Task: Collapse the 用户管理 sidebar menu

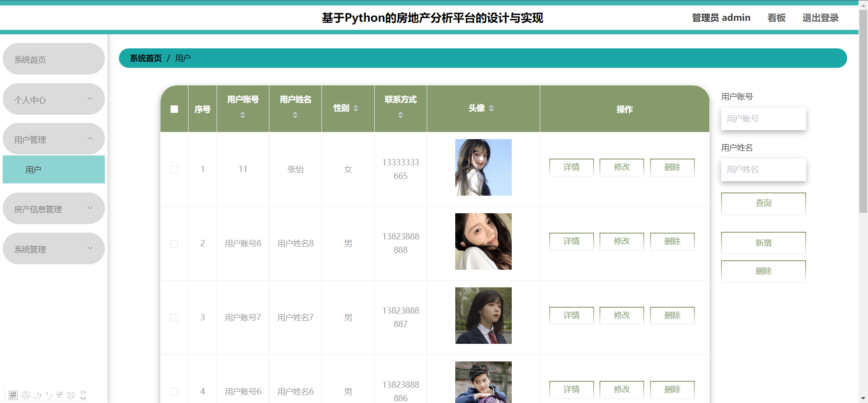Action: click(54, 139)
